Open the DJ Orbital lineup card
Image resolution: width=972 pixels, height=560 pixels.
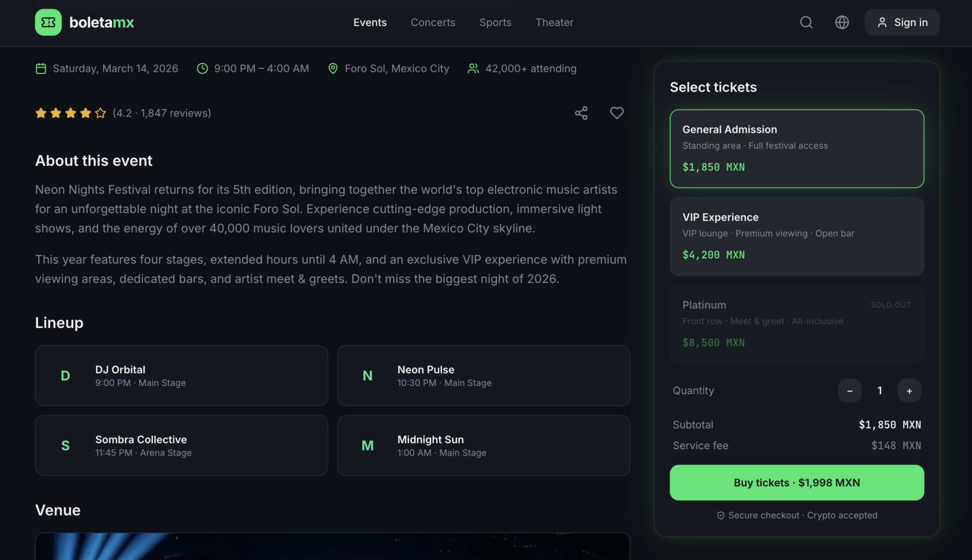click(x=181, y=375)
